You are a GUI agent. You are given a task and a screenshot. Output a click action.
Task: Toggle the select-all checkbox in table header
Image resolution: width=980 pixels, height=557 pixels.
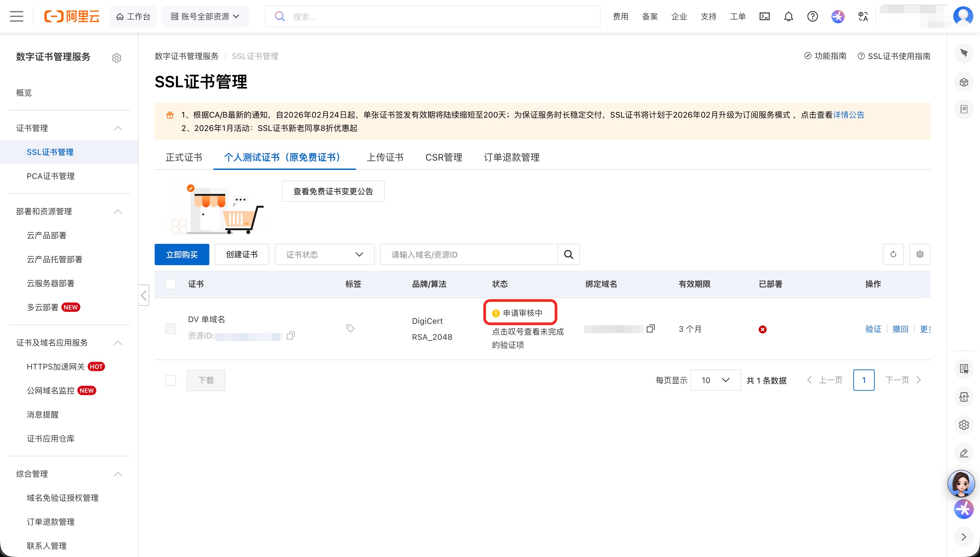coord(171,284)
